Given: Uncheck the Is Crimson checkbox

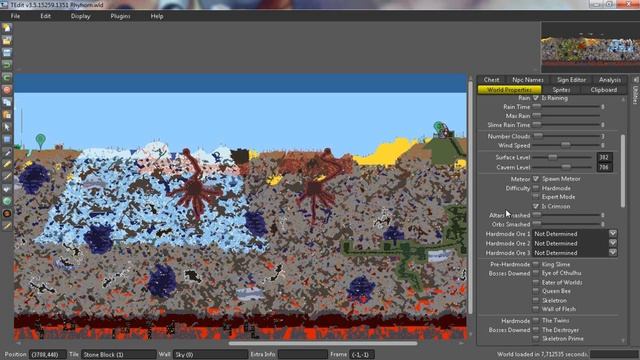Looking at the screenshot, I should (536, 206).
